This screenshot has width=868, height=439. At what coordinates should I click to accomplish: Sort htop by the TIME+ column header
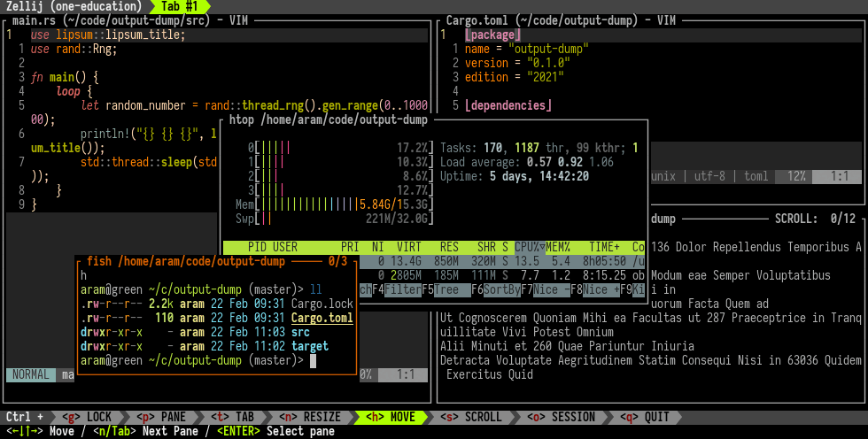click(604, 247)
